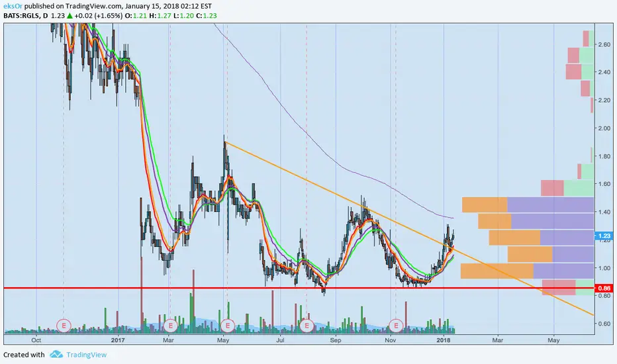Click the Nov date axis label
The height and width of the screenshot is (364, 617).
pos(390,340)
